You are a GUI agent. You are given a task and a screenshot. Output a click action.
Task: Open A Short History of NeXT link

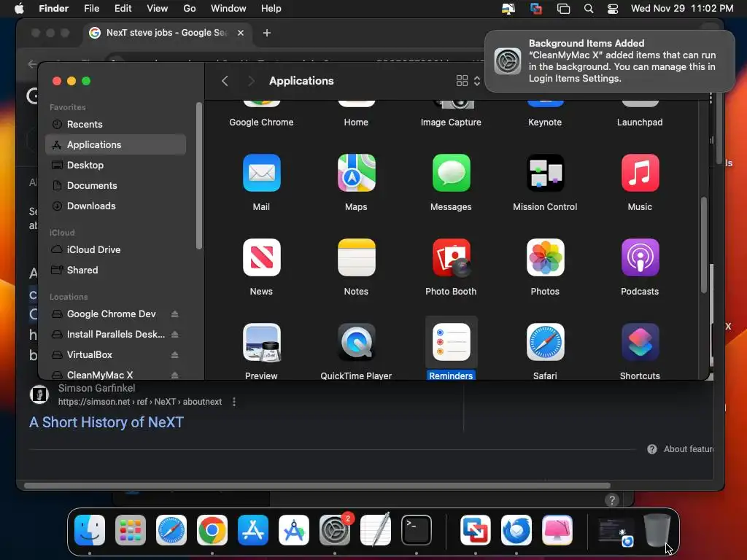[x=107, y=422]
